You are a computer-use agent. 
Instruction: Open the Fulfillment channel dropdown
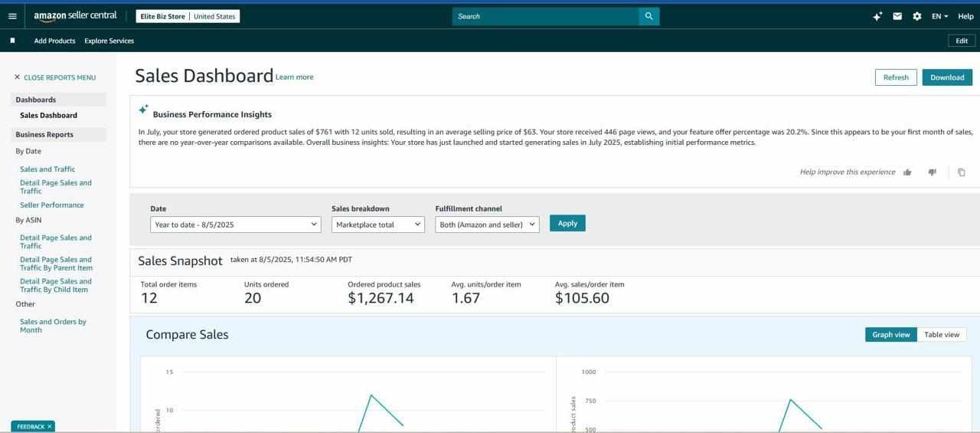(487, 225)
